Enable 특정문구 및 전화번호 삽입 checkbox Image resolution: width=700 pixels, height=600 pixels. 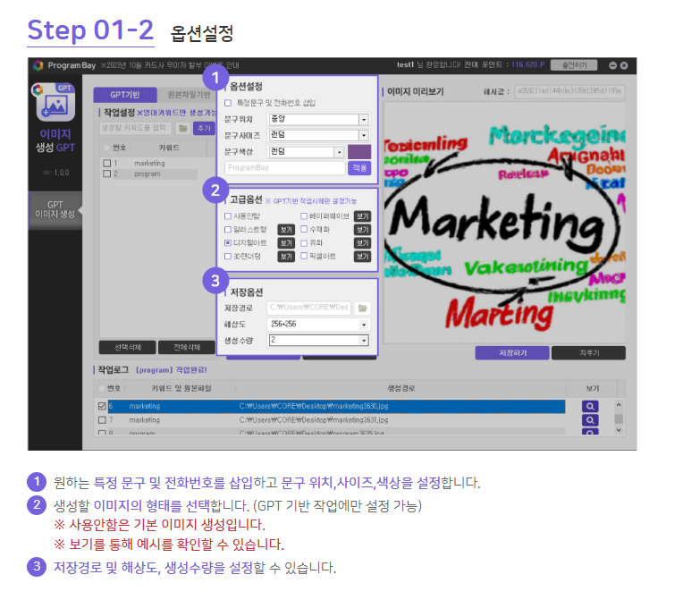tap(228, 104)
